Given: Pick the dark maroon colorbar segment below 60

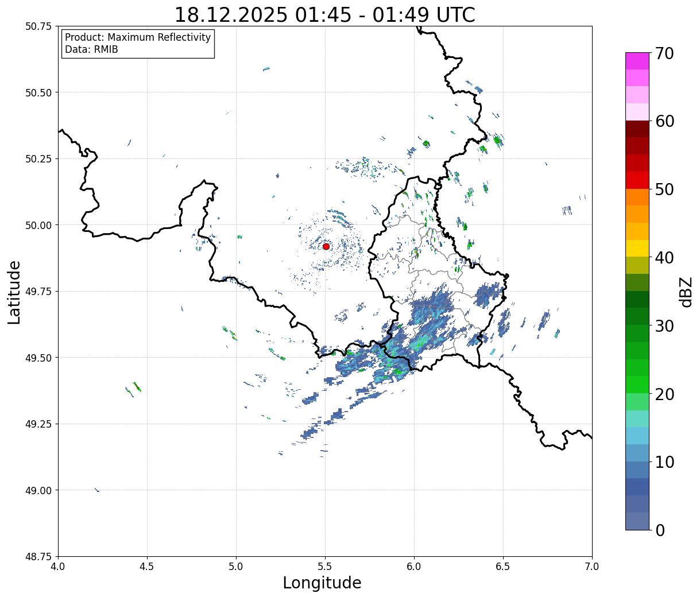Looking at the screenshot, I should pyautogui.click(x=637, y=129).
